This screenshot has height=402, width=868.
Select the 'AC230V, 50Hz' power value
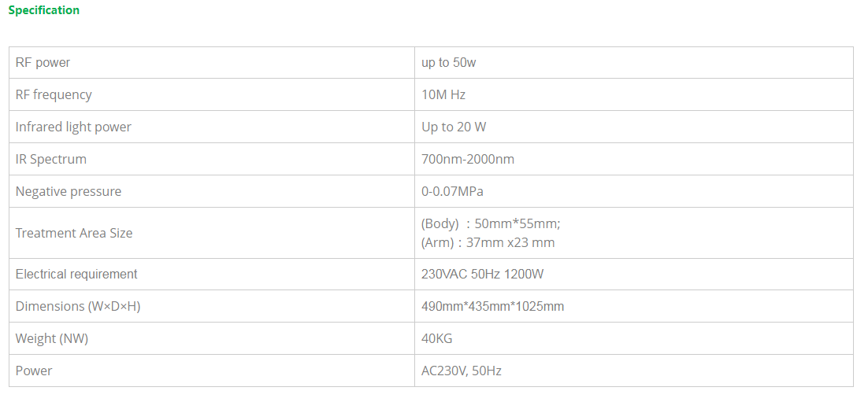(x=462, y=371)
